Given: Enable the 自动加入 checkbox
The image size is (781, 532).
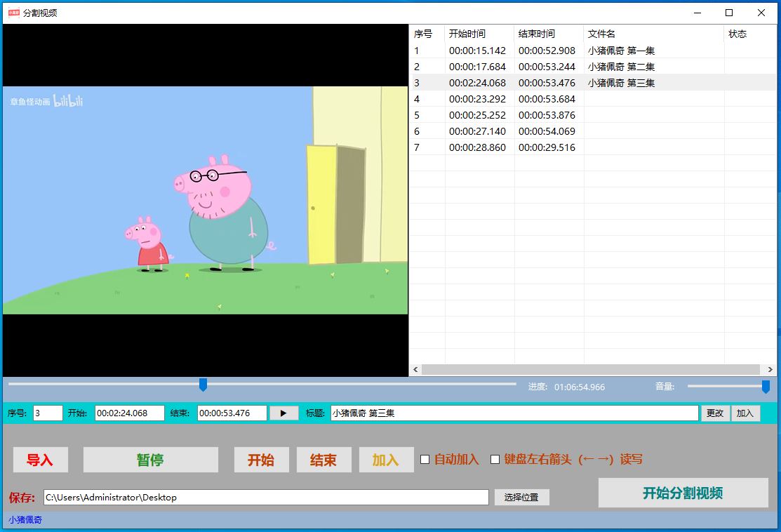Looking at the screenshot, I should point(425,460).
